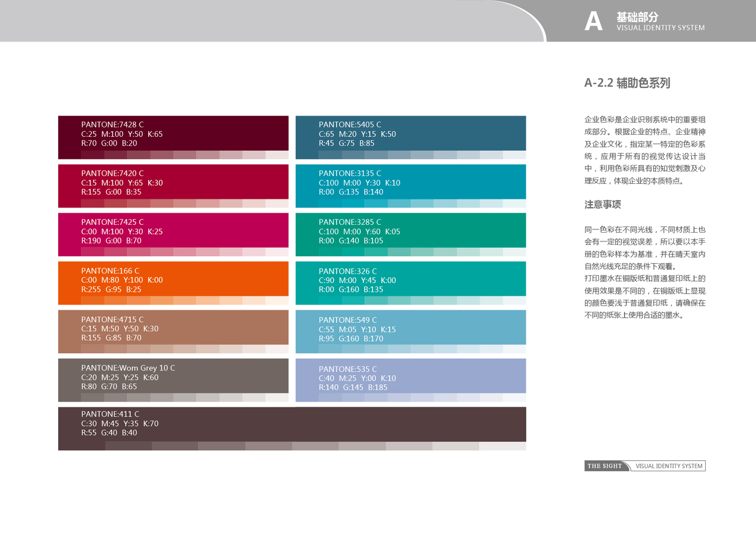Viewport: 756px width, 535px height.
Task: Click the 'A-2.2 辅助色系列' section heading
Action: click(628, 83)
